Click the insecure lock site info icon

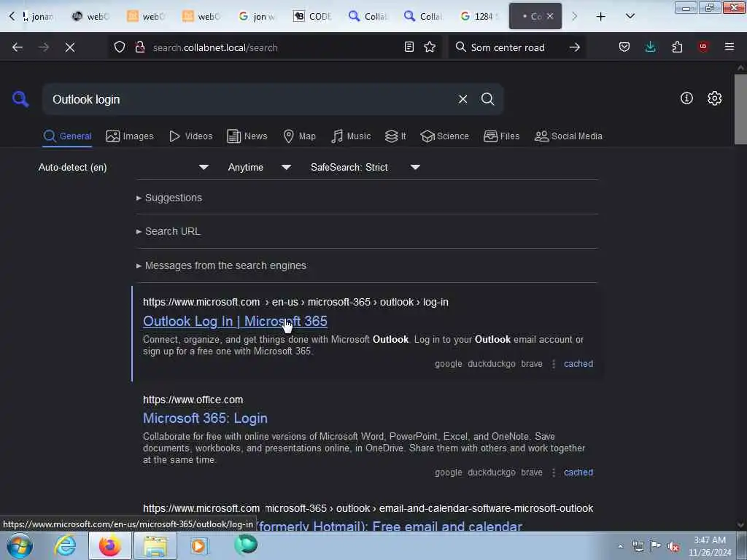point(139,47)
